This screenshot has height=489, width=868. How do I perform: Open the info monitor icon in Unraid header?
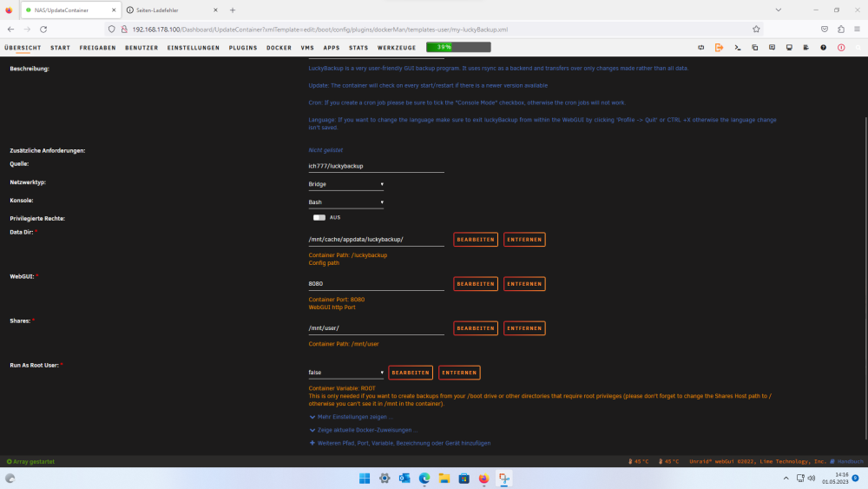[x=789, y=48]
